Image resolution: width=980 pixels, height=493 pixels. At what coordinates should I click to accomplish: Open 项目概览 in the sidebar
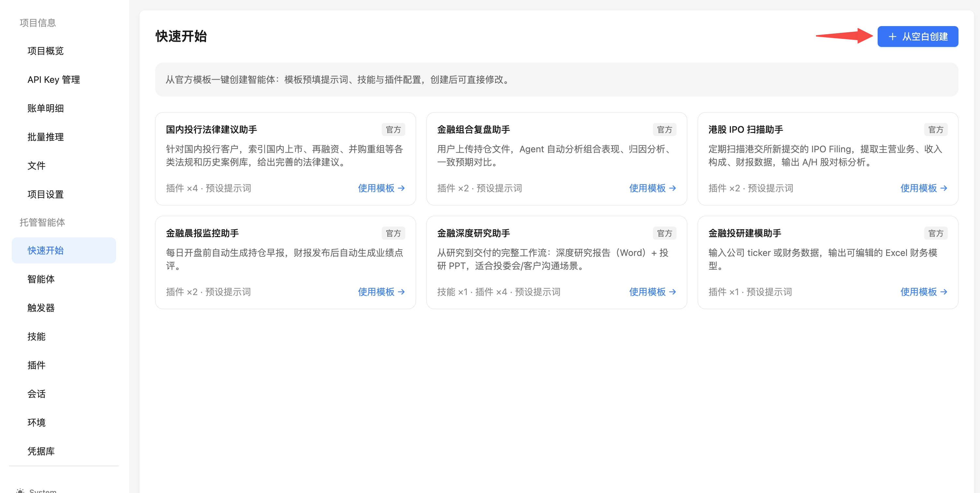click(45, 51)
